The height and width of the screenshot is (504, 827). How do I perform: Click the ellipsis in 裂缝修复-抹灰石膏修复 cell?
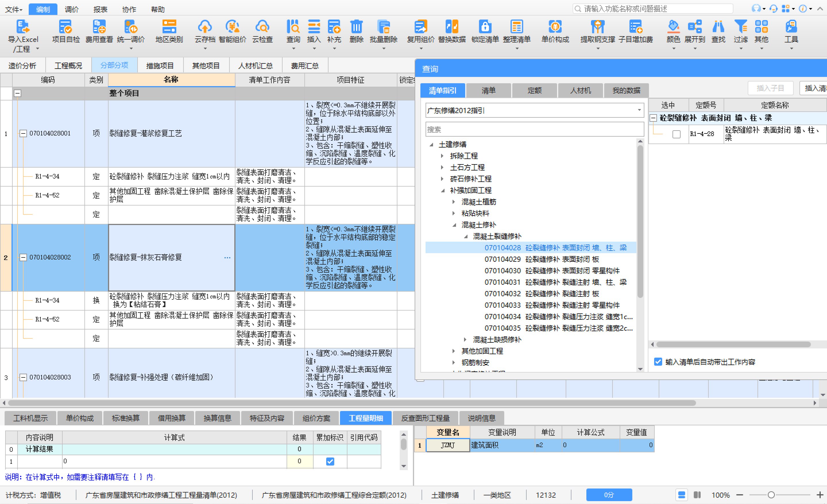[x=227, y=258]
